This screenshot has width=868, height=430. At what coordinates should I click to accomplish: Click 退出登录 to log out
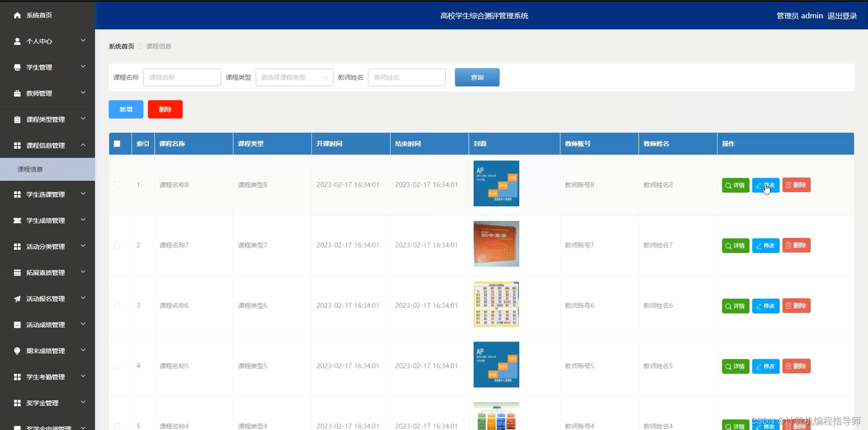(x=842, y=16)
